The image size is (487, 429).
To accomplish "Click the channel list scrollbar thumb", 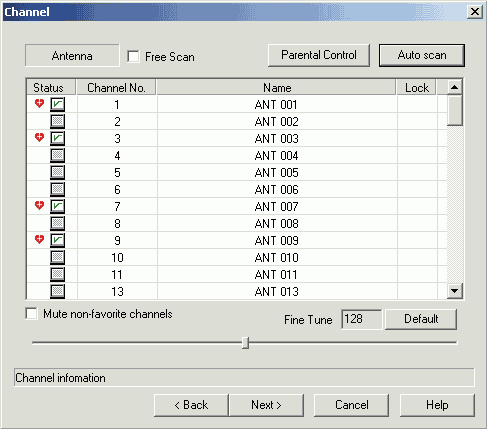I will [x=454, y=111].
